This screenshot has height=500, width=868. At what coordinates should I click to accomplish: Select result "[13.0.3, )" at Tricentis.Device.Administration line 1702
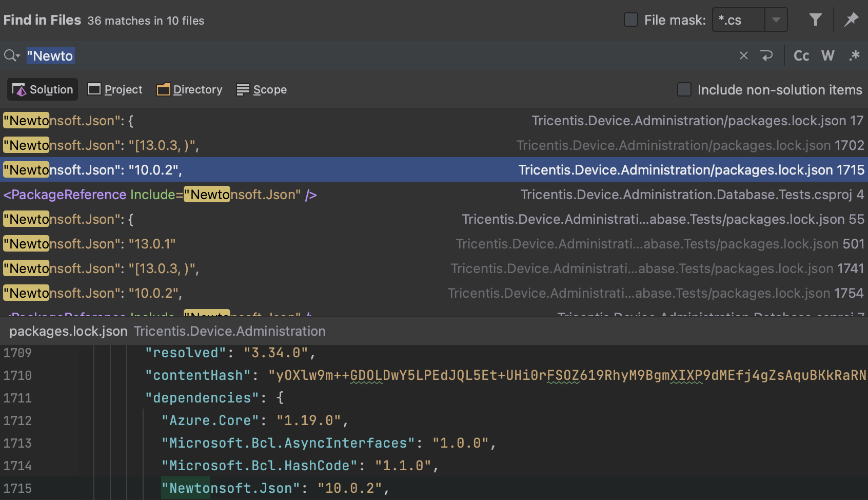tap(434, 145)
